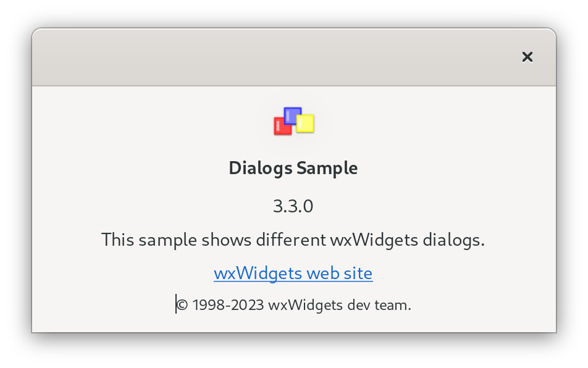Click the copyright notice text

294,304
